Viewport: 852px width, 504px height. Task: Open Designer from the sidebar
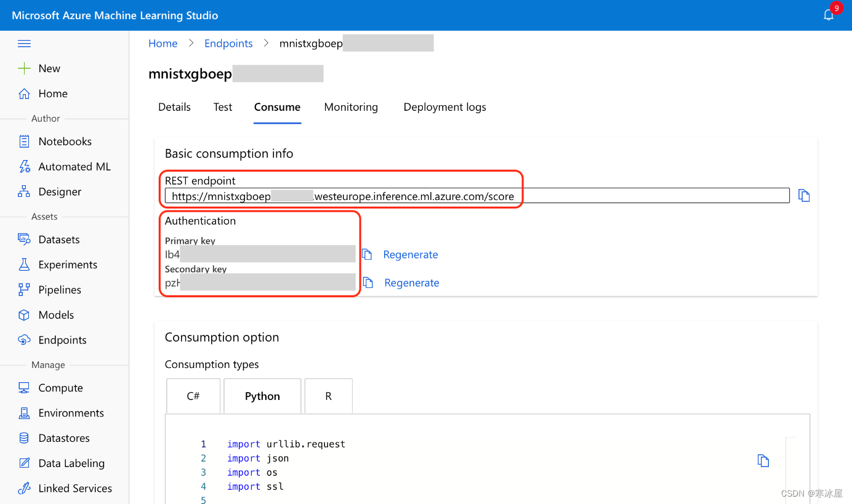tap(60, 192)
